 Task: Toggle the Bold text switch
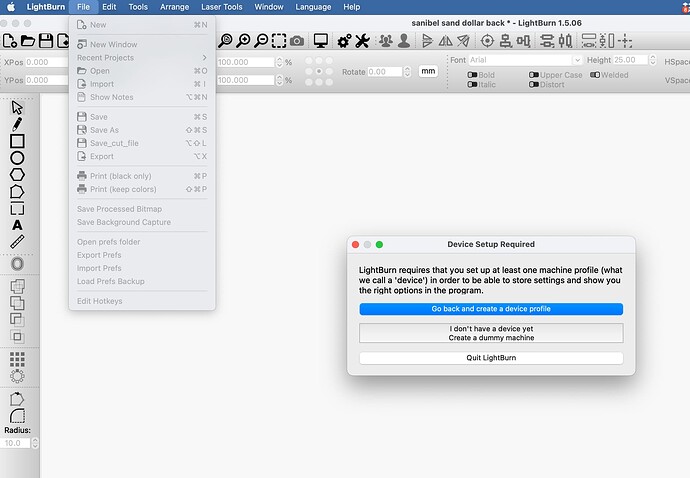click(x=472, y=75)
